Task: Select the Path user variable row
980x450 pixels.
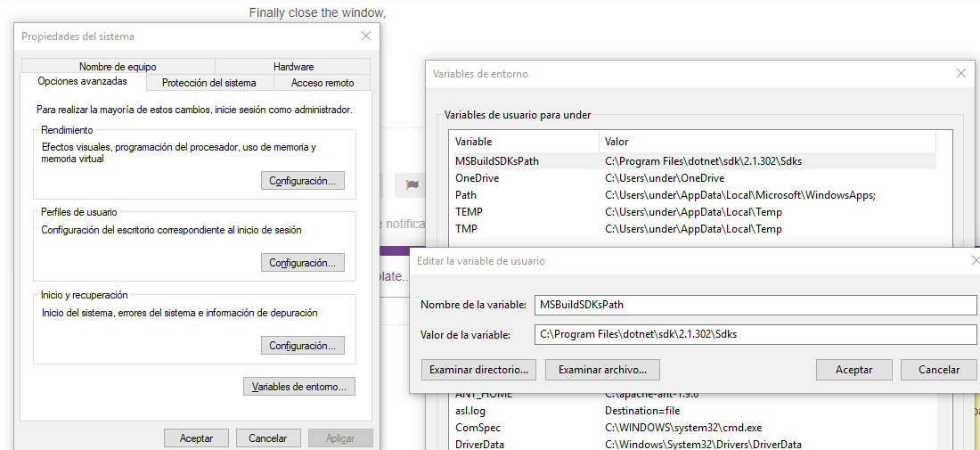Action: (694, 195)
